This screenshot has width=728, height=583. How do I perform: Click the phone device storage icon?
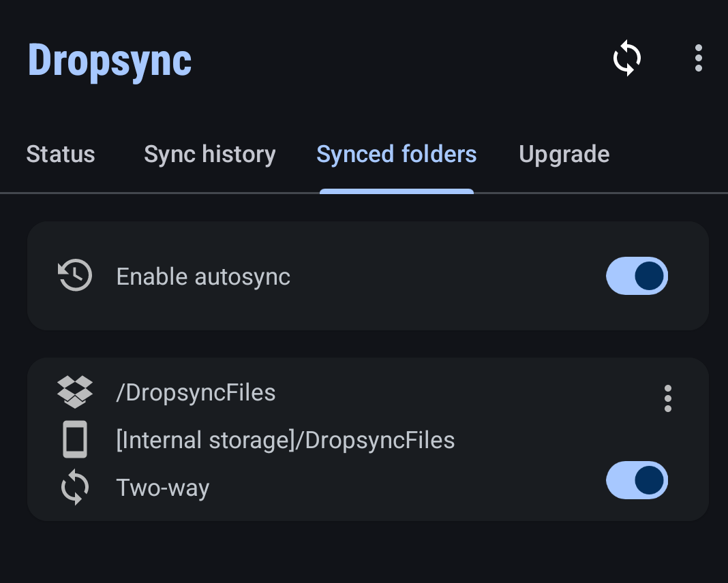(x=74, y=440)
